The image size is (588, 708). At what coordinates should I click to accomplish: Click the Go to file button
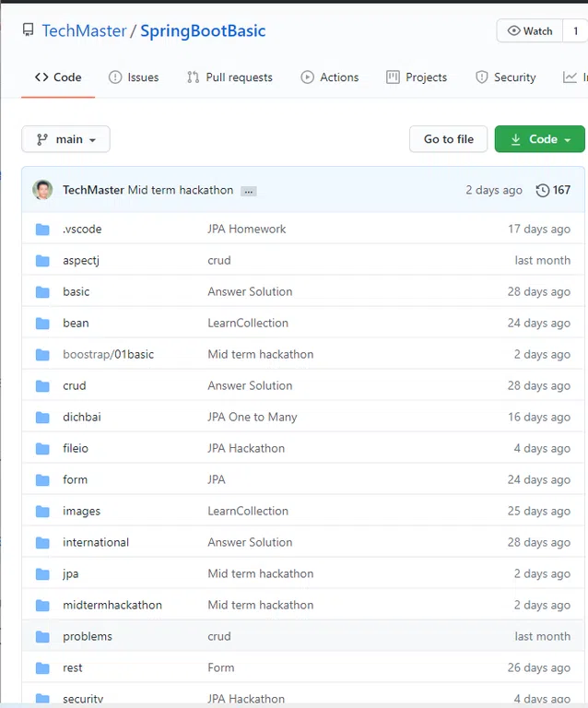[449, 139]
